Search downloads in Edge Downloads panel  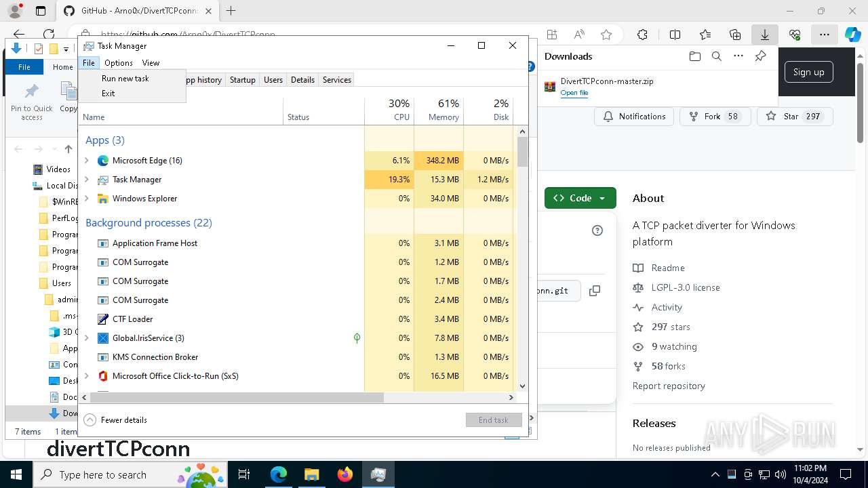(716, 56)
